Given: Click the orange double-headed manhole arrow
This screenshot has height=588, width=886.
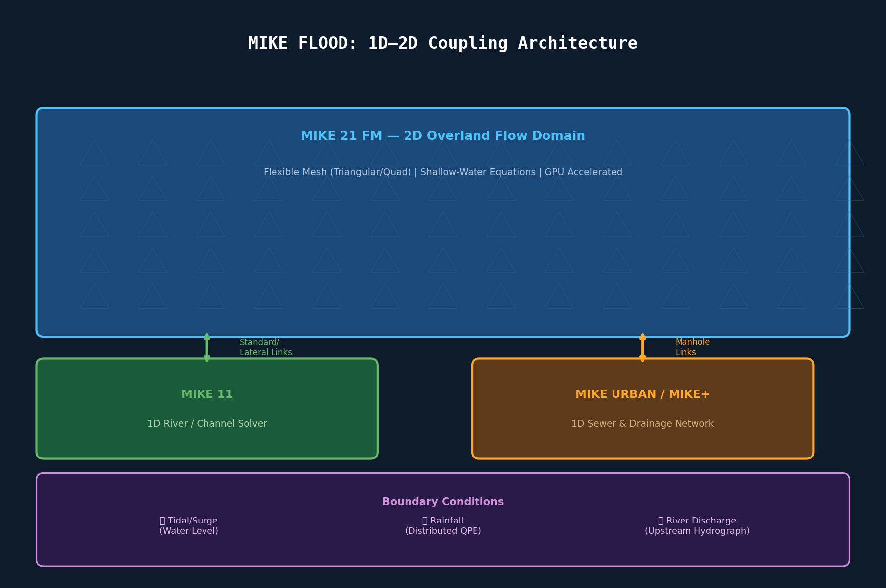Looking at the screenshot, I should click(x=642, y=348).
